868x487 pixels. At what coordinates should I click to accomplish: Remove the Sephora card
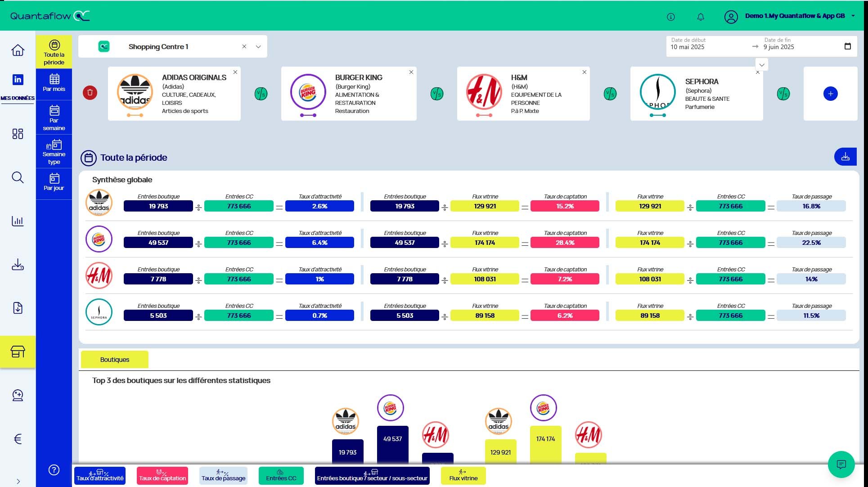pos(758,72)
